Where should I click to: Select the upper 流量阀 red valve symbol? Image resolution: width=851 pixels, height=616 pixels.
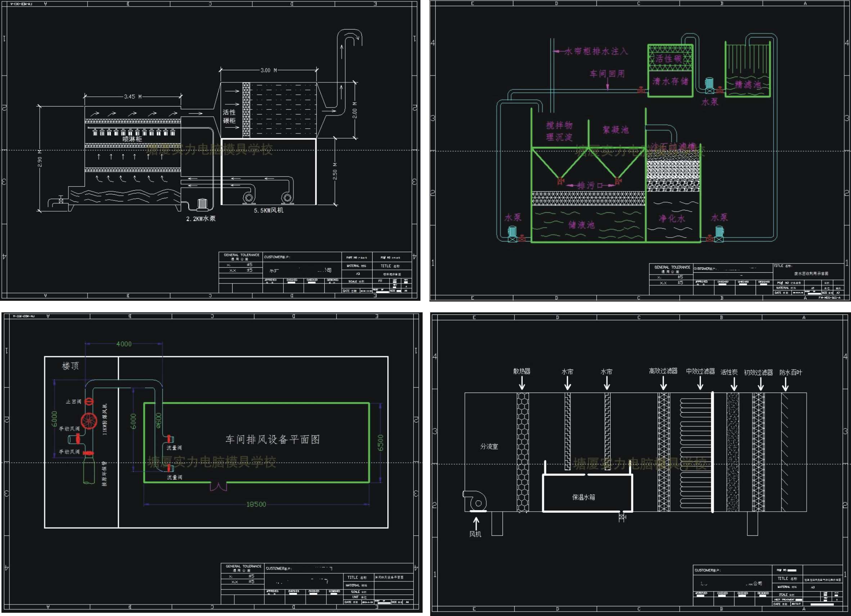(x=169, y=439)
